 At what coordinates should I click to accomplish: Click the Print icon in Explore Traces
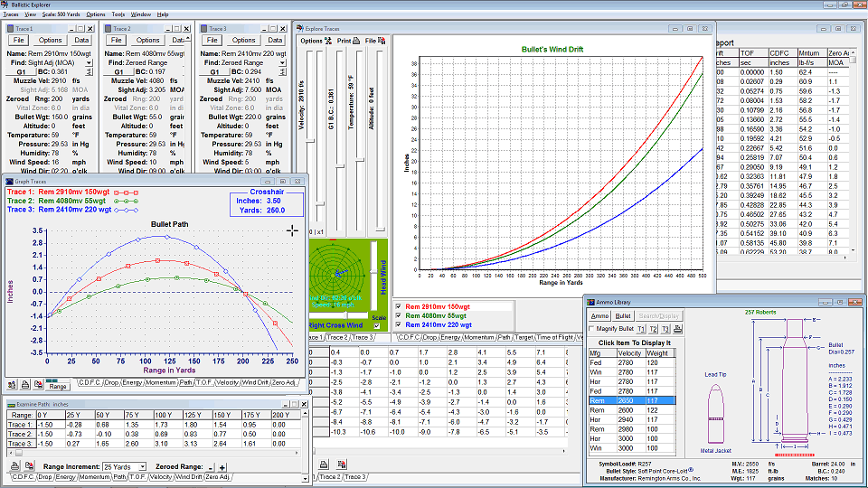(x=357, y=41)
